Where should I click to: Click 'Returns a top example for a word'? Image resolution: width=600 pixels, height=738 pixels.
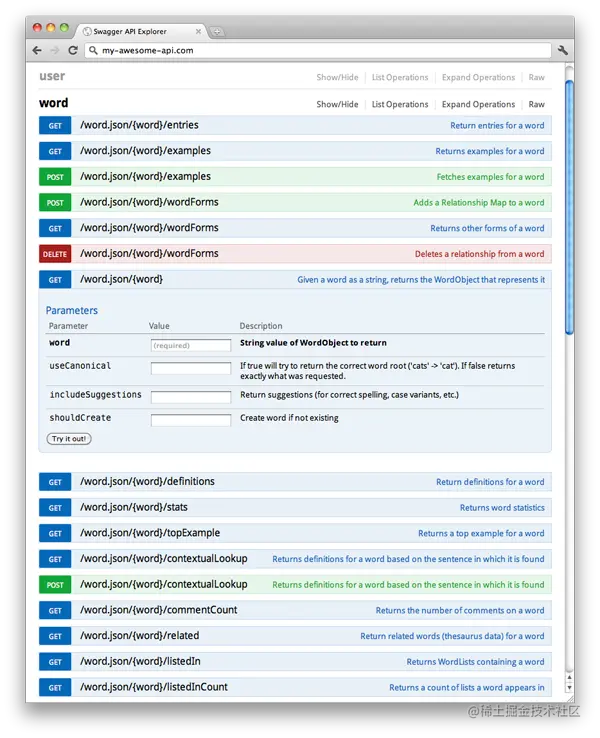481,533
